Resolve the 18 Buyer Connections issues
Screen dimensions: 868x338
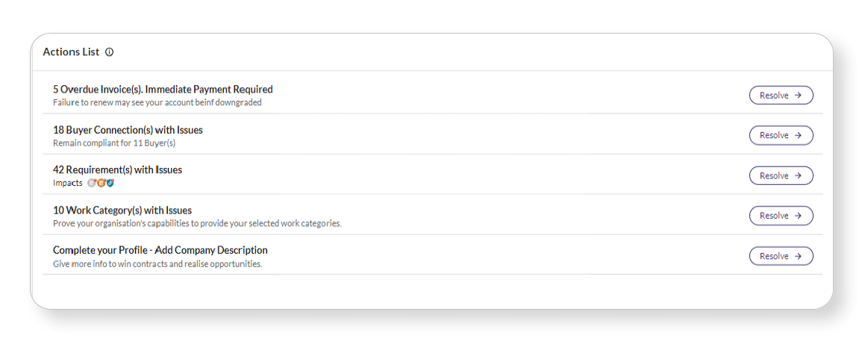click(781, 135)
